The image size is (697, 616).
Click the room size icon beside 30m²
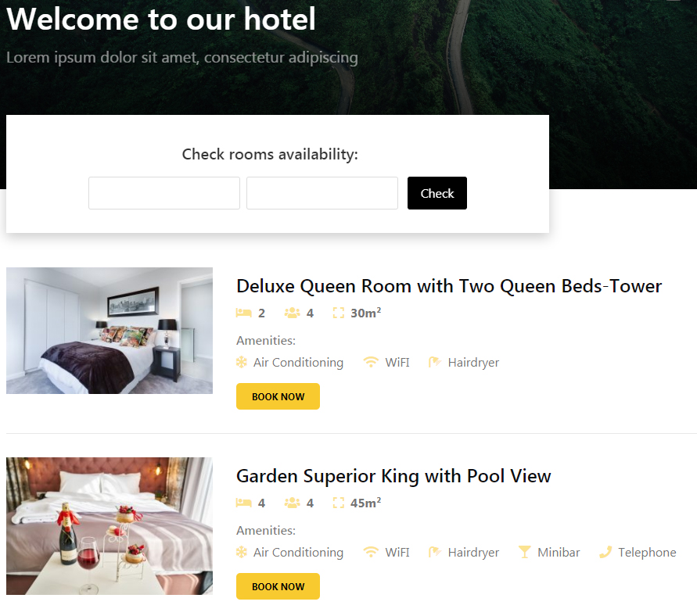click(338, 313)
